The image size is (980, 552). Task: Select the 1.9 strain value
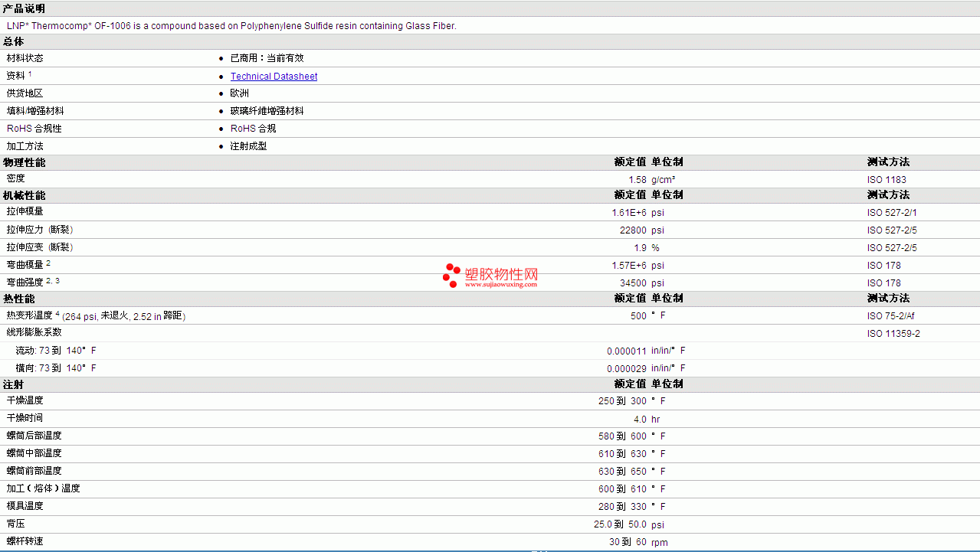[640, 248]
